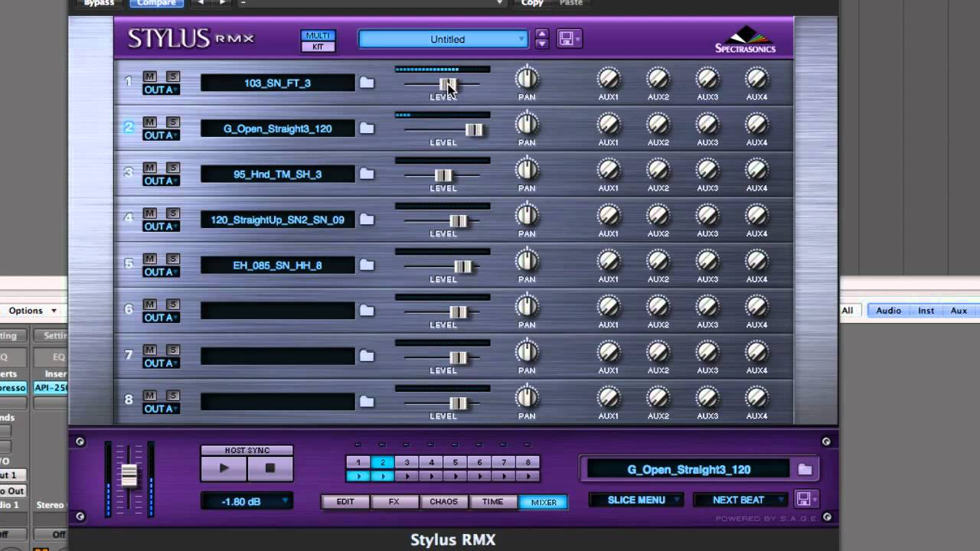Switch to the MIXER page

coord(544,502)
